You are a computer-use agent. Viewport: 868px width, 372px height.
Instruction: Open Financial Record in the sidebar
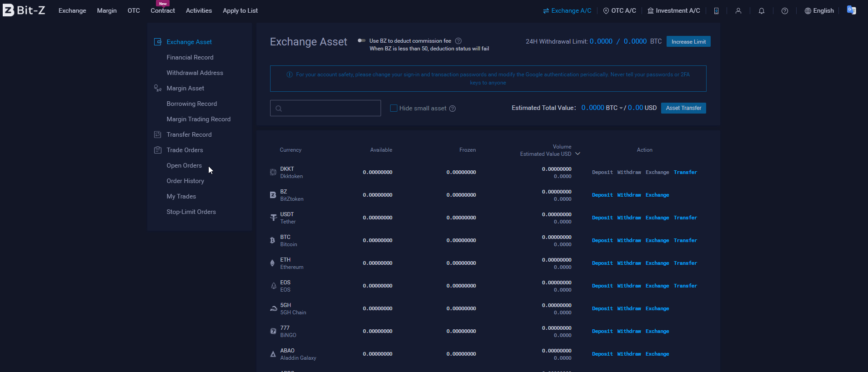pyautogui.click(x=190, y=57)
